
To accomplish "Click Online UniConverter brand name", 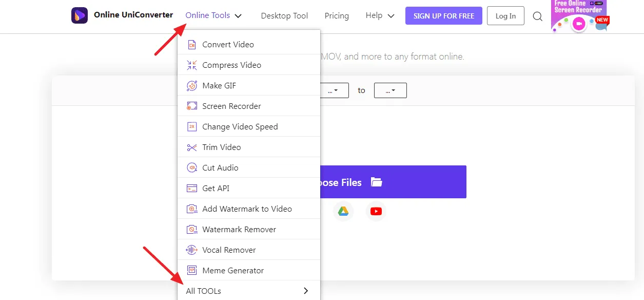I will click(x=133, y=15).
